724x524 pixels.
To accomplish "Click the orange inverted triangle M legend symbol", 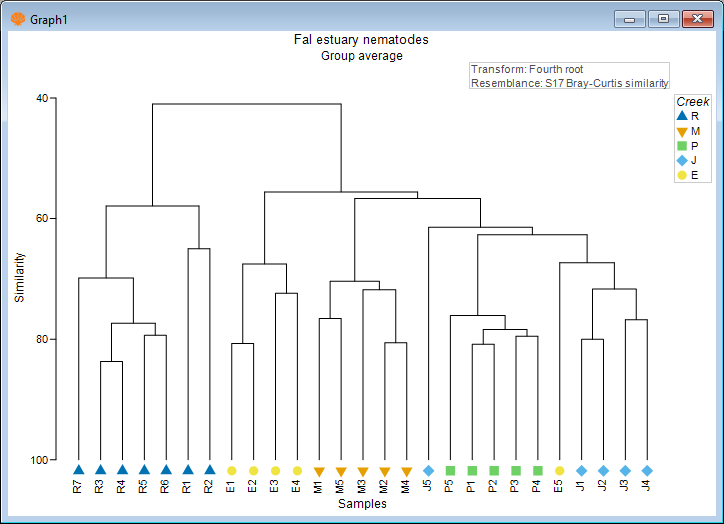I will coord(682,131).
